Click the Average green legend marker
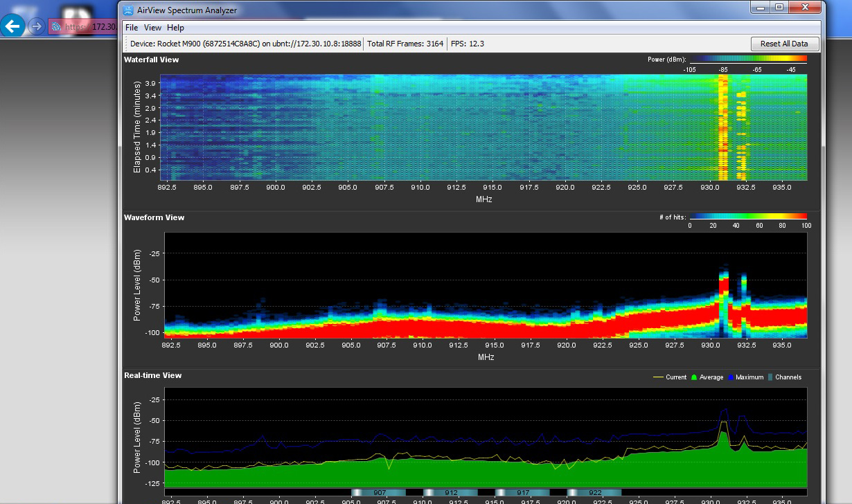The width and height of the screenshot is (852, 504). tap(693, 377)
